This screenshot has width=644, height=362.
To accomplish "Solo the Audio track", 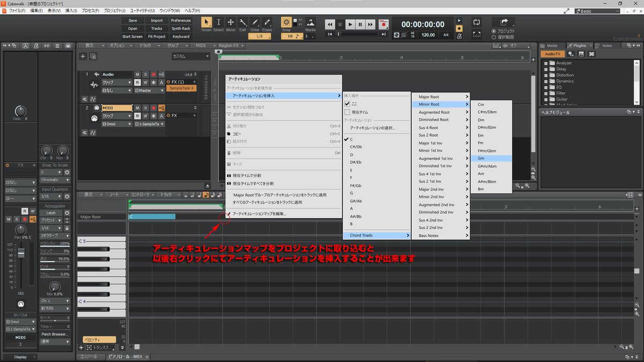I will [x=145, y=74].
